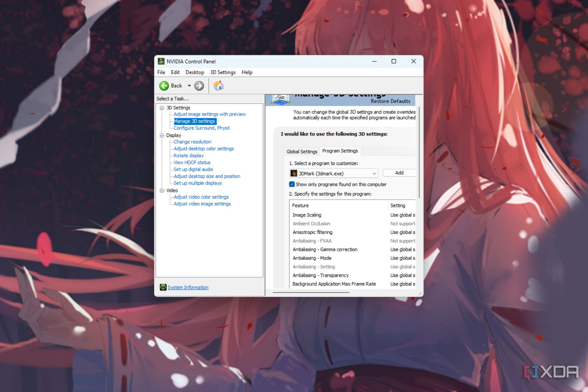Collapse the Display tree node
588x392 pixels.
(x=162, y=135)
